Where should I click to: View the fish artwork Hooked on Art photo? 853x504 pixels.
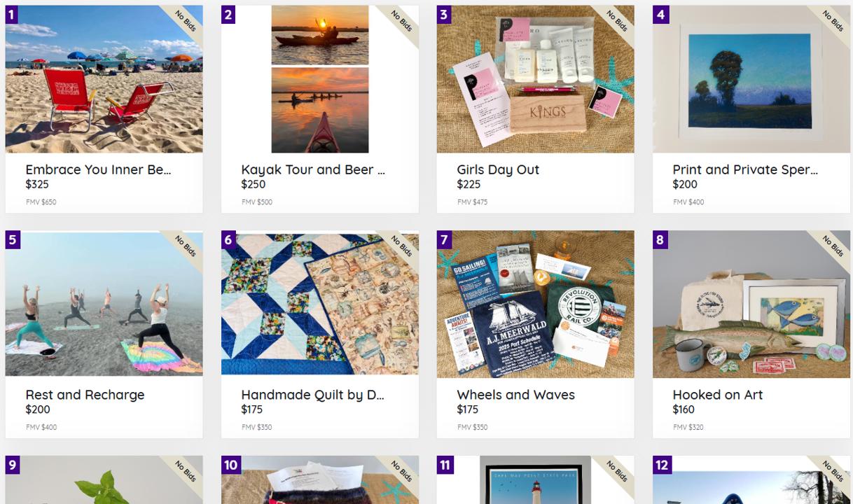[x=751, y=304]
